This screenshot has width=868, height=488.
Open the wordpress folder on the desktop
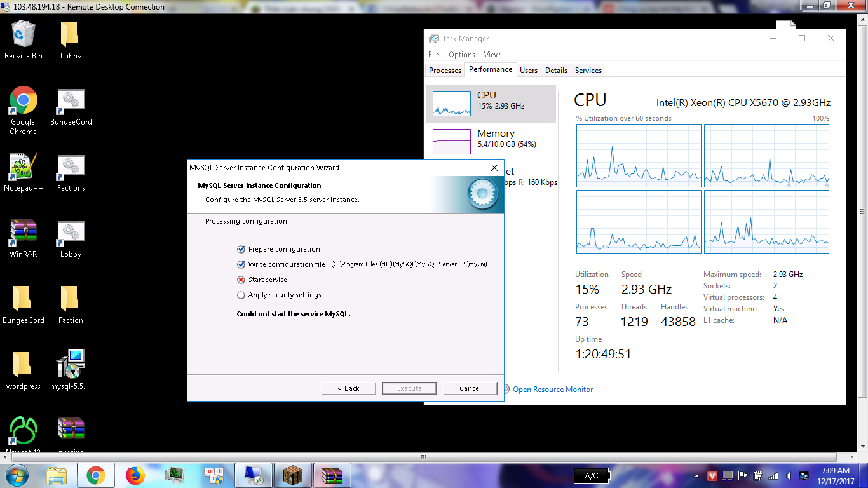click(x=24, y=370)
